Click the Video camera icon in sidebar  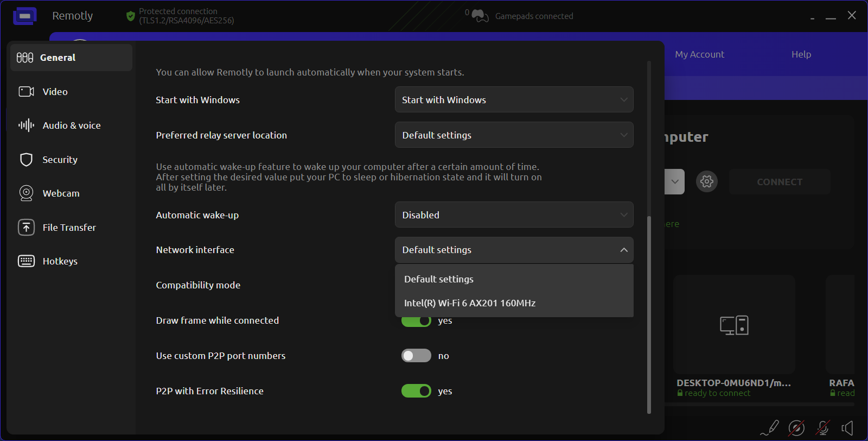click(27, 92)
